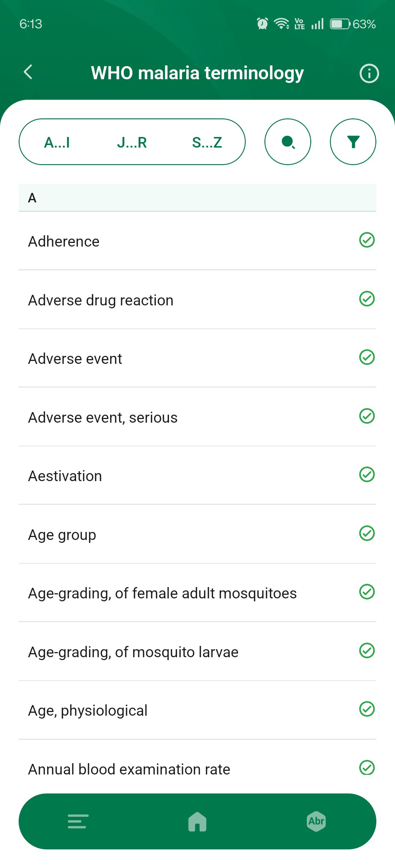
Task: Select Age-grading, of mosquito larvae term
Action: pos(133,652)
